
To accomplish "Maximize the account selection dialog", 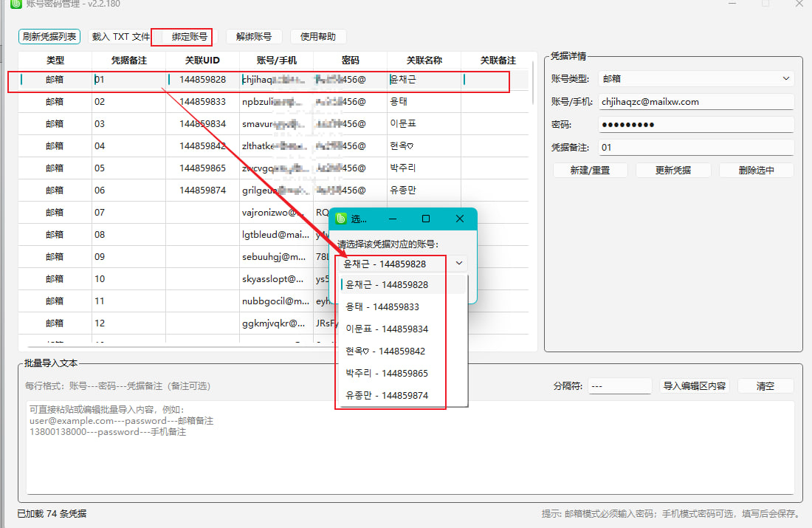I will pos(426,219).
